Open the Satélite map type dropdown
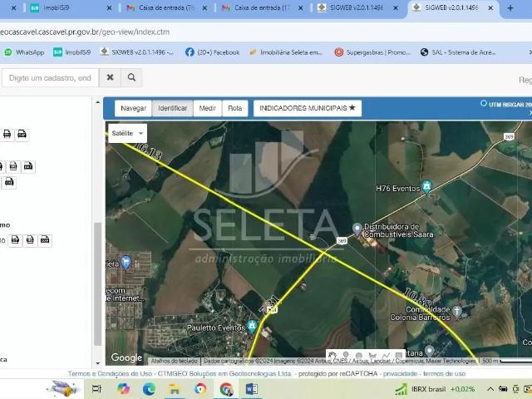Image resolution: width=532 pixels, height=399 pixels. [127, 133]
